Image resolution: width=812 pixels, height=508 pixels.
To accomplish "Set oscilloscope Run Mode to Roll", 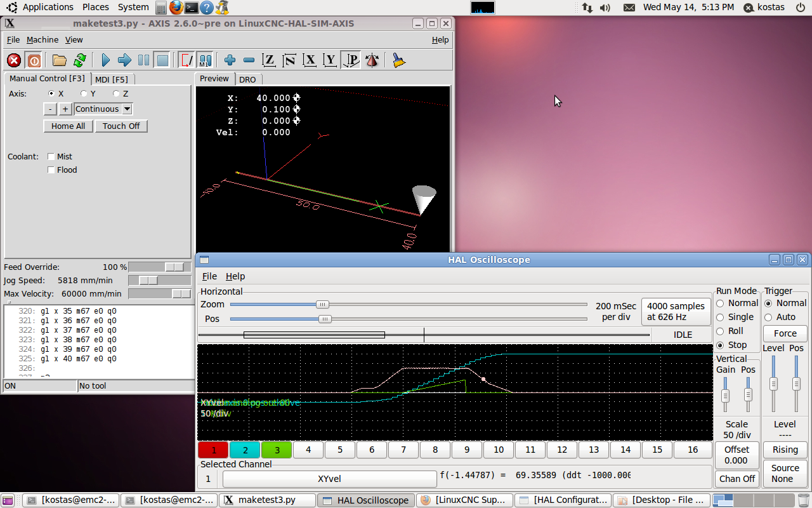I will [x=720, y=331].
